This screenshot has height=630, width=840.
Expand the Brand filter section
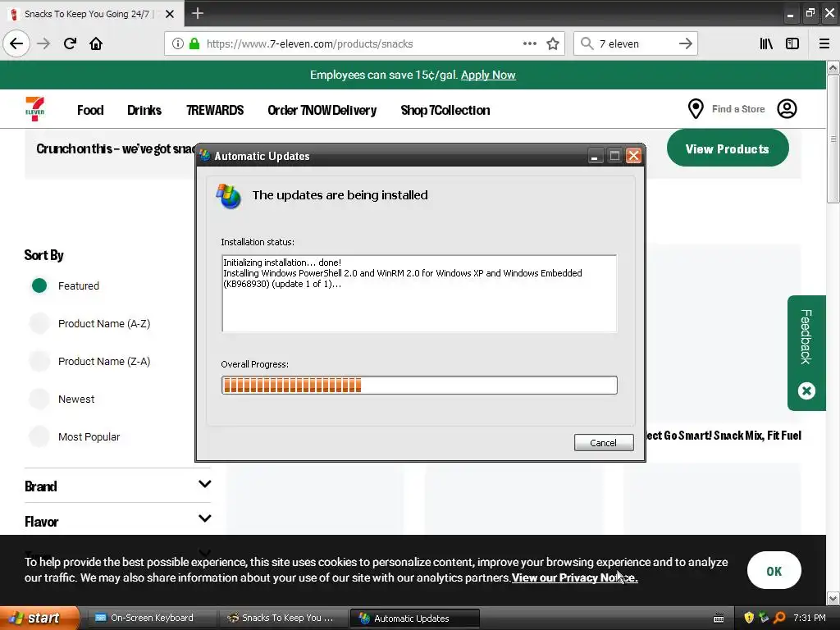pos(117,486)
